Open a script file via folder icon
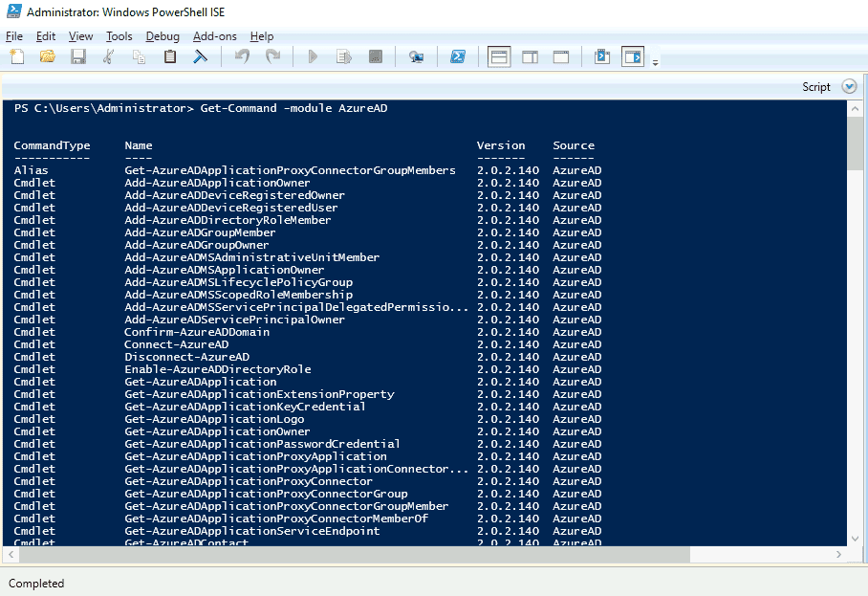Image resolution: width=868 pixels, height=596 pixels. point(48,56)
